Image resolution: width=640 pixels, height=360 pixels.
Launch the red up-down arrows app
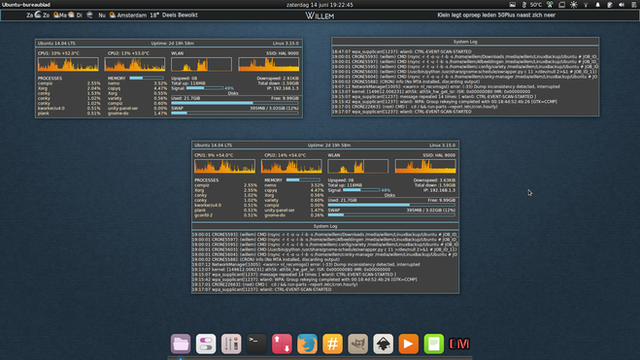(x=282, y=344)
